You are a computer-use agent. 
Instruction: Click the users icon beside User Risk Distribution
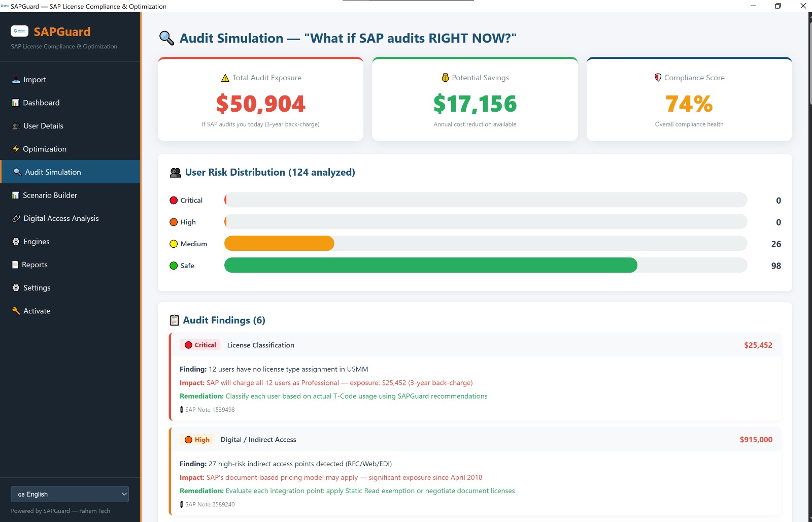pyautogui.click(x=176, y=173)
